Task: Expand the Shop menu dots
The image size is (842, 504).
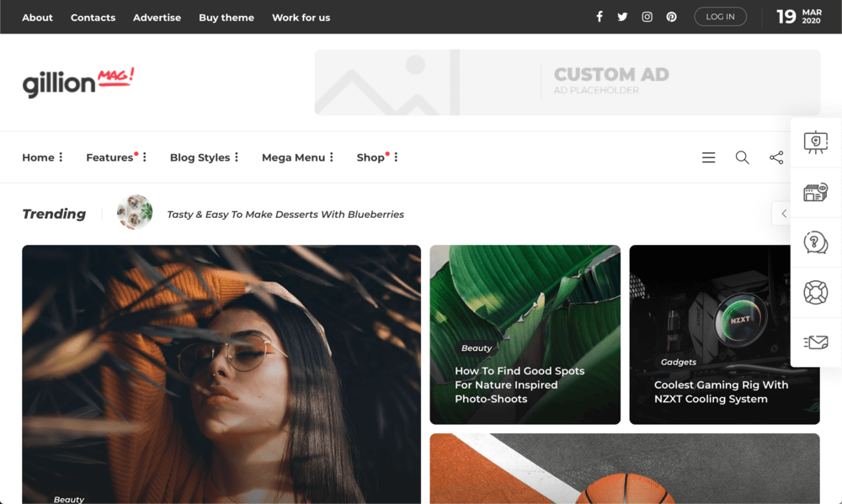Action: [396, 157]
